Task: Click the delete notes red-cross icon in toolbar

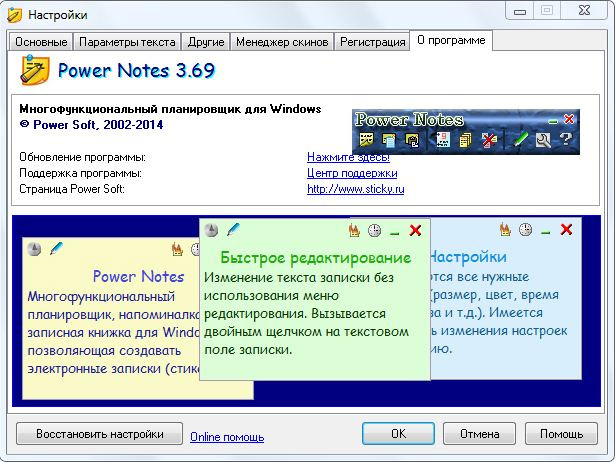Action: coord(489,140)
